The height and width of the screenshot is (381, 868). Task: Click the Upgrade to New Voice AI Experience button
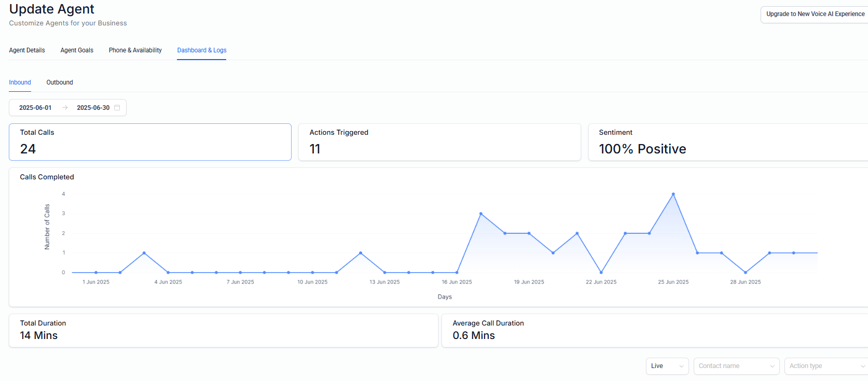pos(815,14)
